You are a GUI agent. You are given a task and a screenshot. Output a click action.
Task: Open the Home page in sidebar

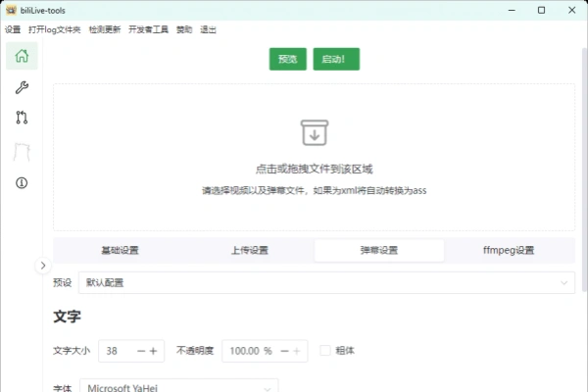22,56
